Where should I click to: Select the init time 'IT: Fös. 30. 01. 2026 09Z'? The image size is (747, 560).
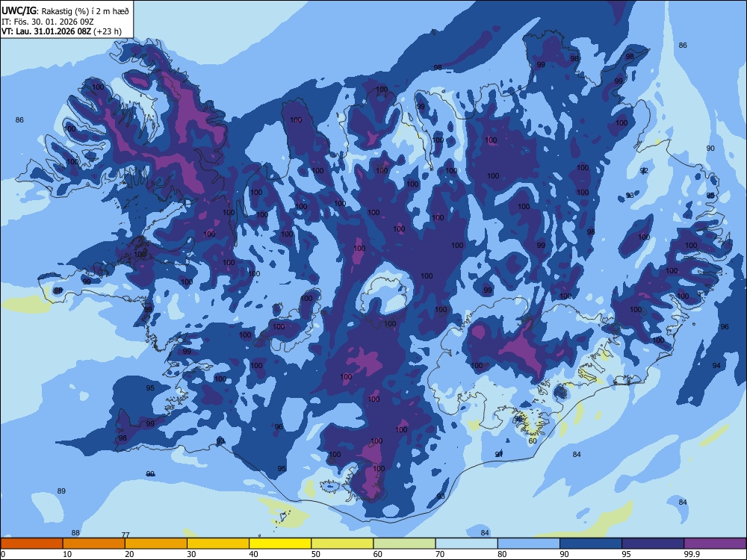click(x=48, y=22)
